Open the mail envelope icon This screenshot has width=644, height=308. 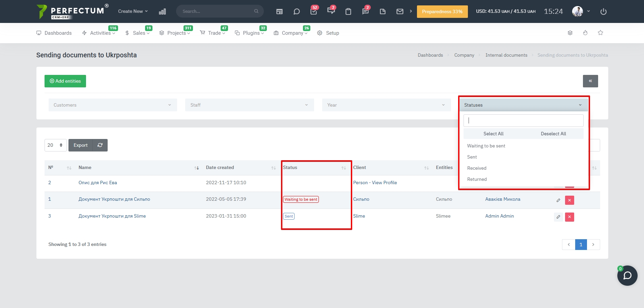[400, 11]
